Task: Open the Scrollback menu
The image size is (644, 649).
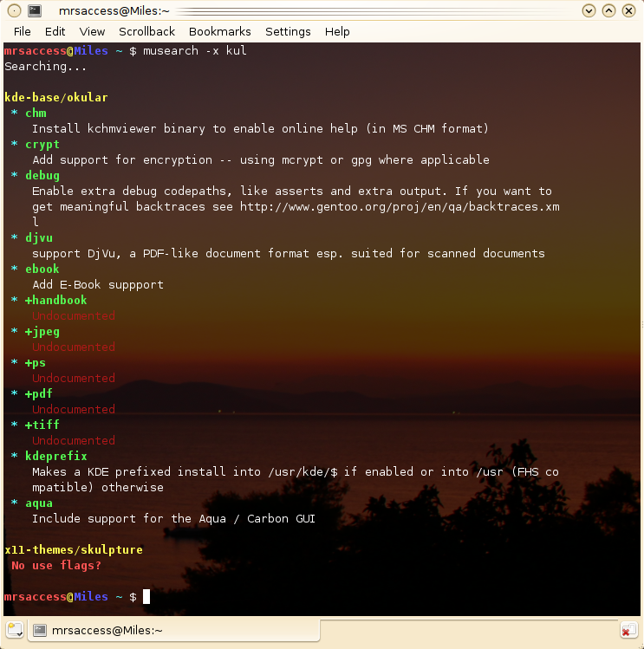Action: pos(146,31)
